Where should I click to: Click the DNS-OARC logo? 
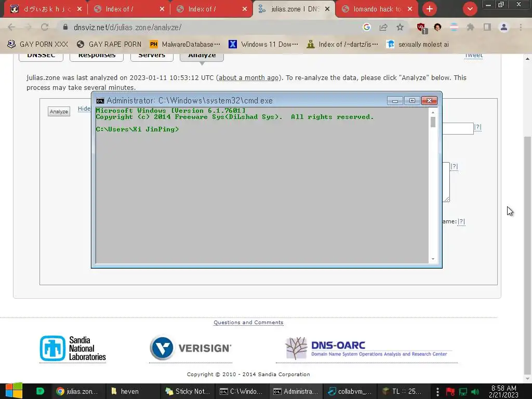(367, 348)
